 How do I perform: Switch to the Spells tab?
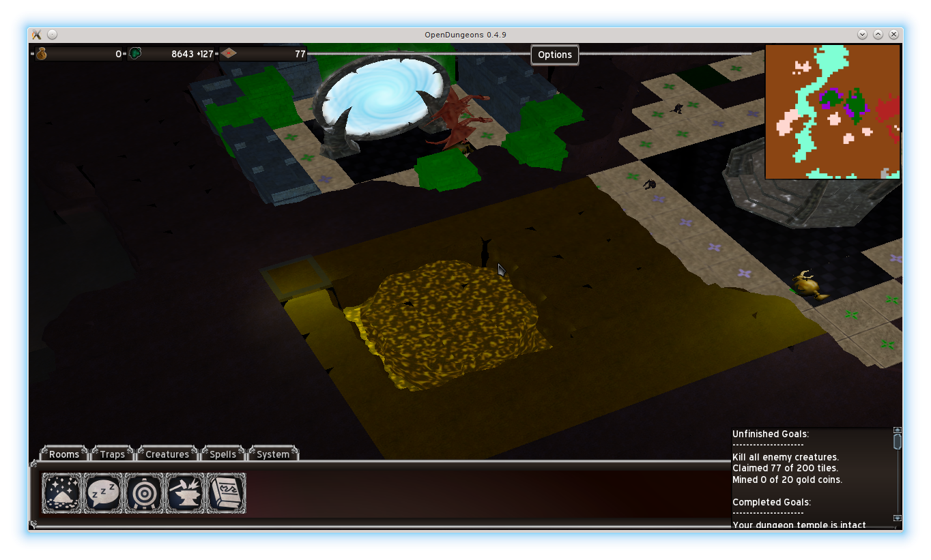click(223, 454)
